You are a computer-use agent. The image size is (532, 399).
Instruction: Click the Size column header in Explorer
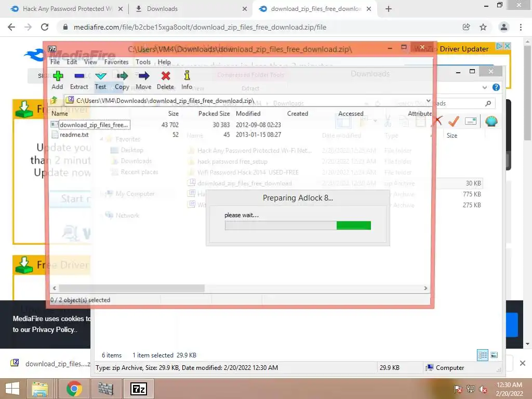point(452,136)
